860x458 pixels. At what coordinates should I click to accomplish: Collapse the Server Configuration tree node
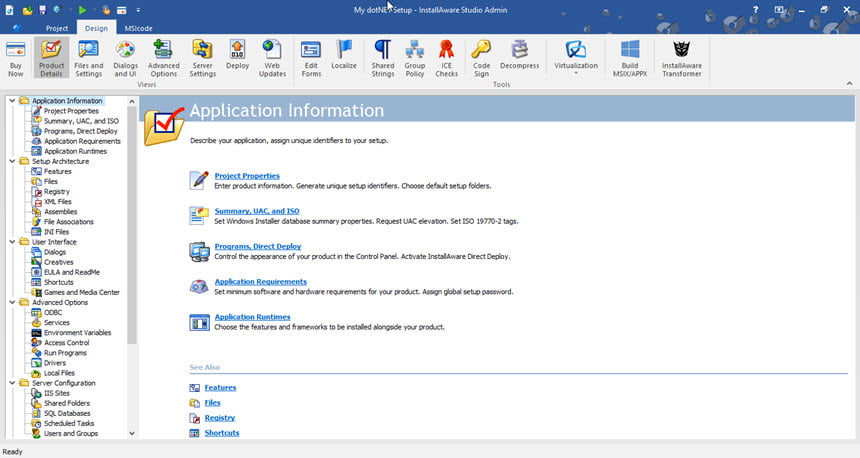12,383
